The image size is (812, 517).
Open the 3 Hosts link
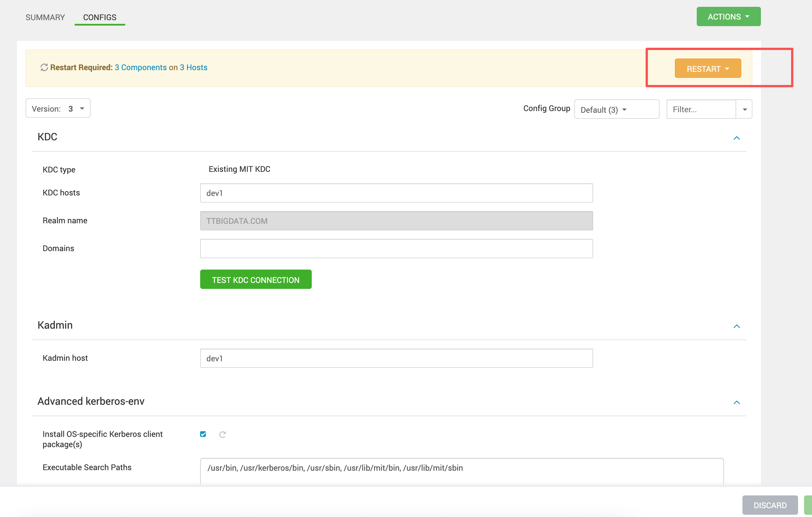pyautogui.click(x=194, y=68)
